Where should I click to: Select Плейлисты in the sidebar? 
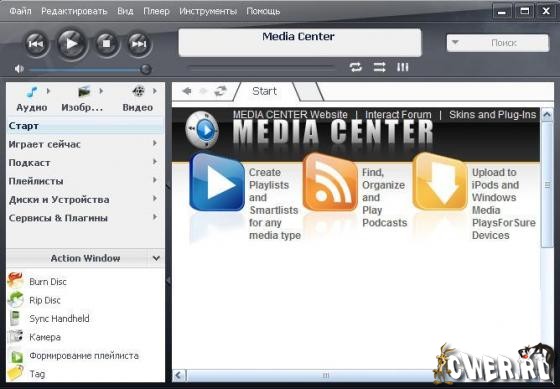pyautogui.click(x=85, y=181)
